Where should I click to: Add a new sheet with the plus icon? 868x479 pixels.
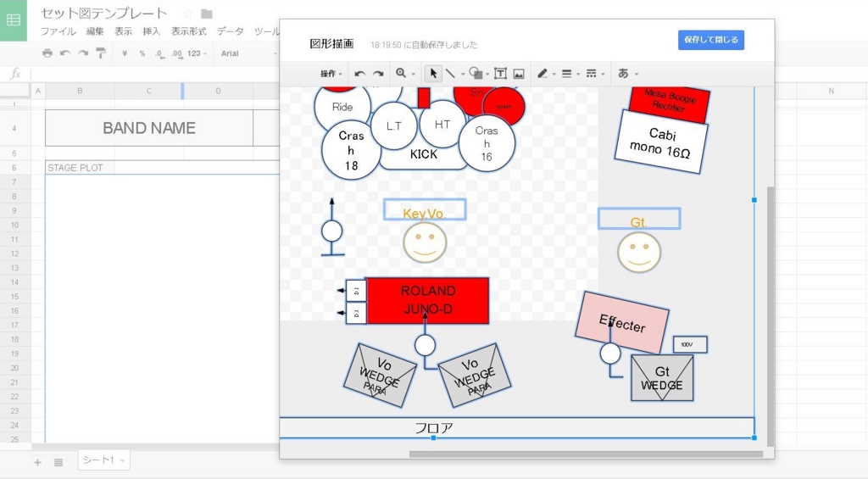tap(37, 462)
